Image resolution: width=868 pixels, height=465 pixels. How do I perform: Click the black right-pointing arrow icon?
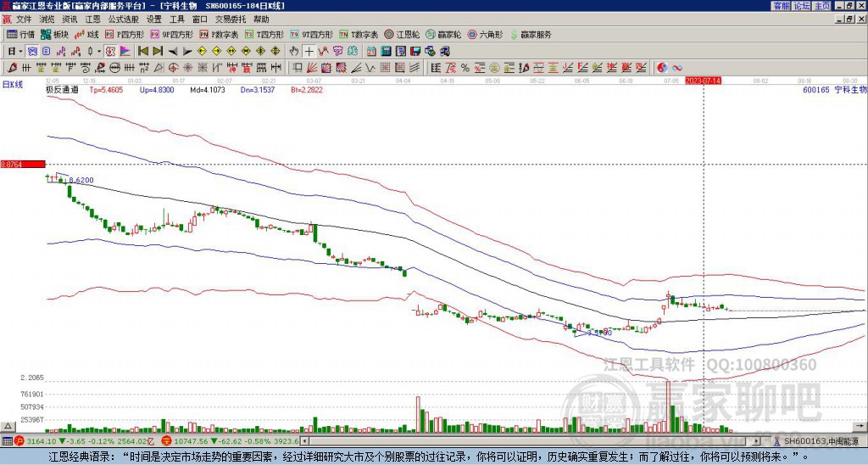(x=187, y=52)
